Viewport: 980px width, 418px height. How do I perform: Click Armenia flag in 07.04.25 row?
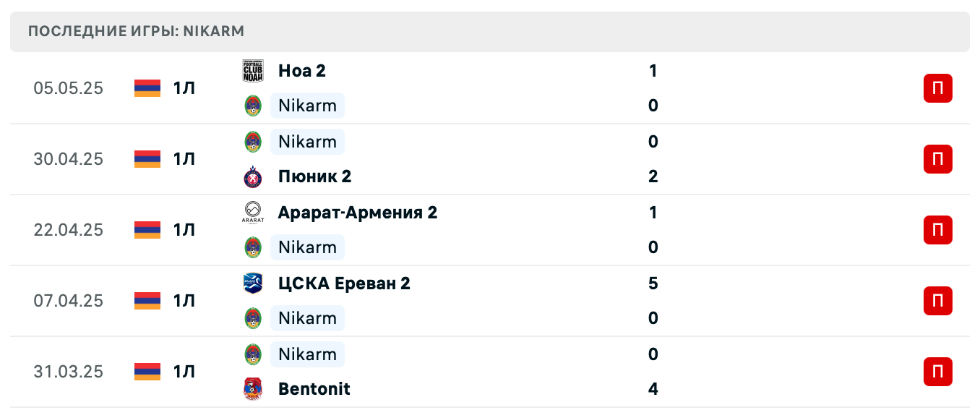pyautogui.click(x=147, y=301)
